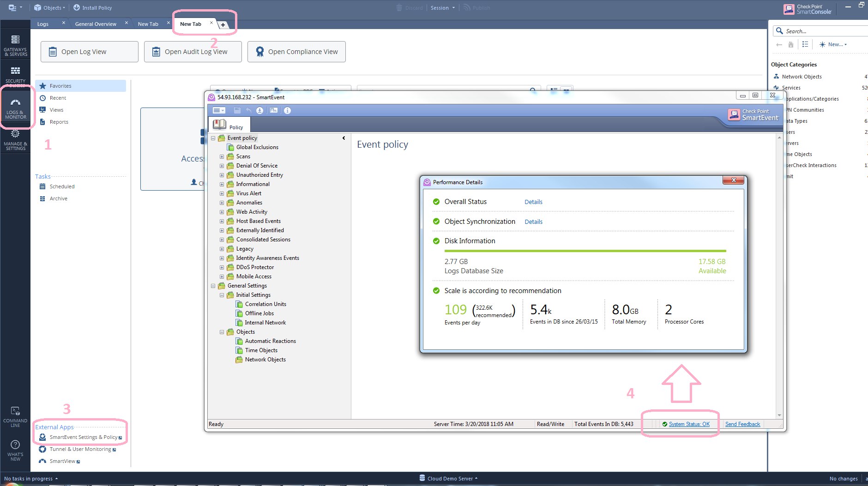868x486 pixels.
Task: Open the New object dropdown
Action: click(833, 44)
